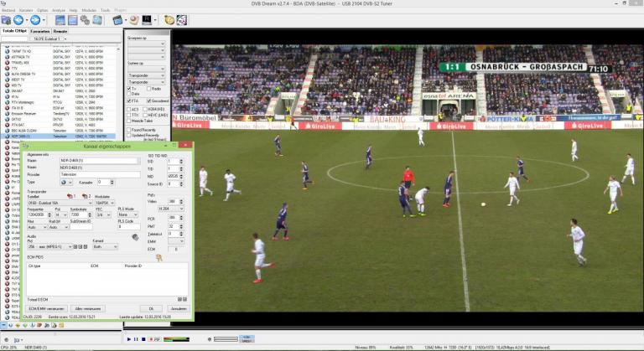Enable the Radio filter checkbox
This screenshot has width=644, height=351.
150,87
